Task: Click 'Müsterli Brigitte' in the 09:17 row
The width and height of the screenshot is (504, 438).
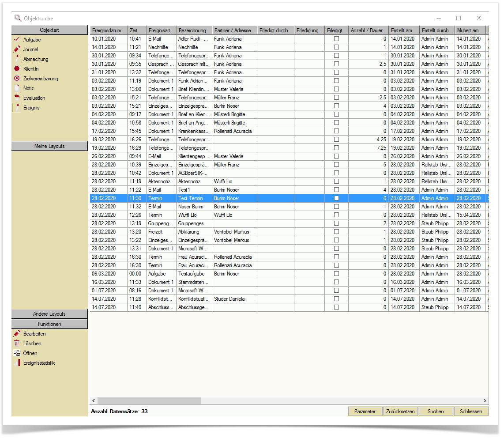Action: (234, 114)
